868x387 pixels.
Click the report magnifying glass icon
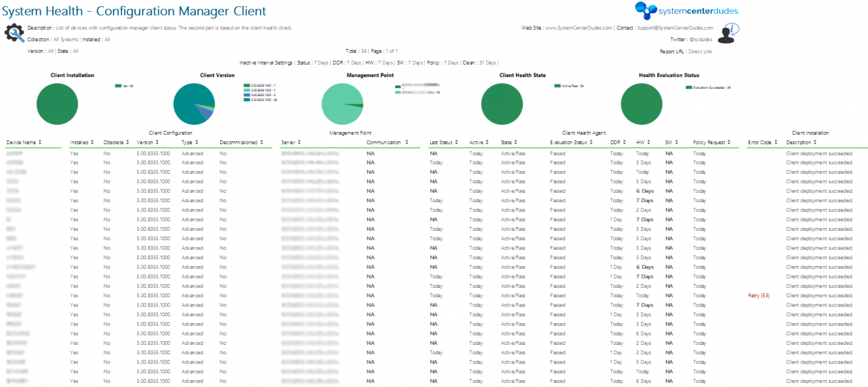[14, 33]
